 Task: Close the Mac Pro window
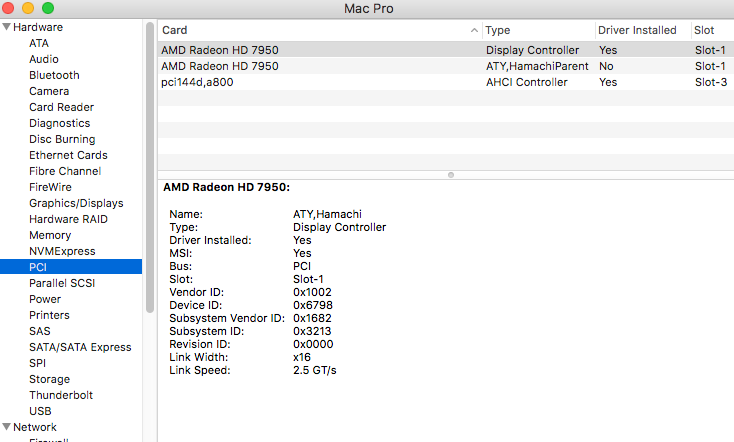pyautogui.click(x=8, y=8)
